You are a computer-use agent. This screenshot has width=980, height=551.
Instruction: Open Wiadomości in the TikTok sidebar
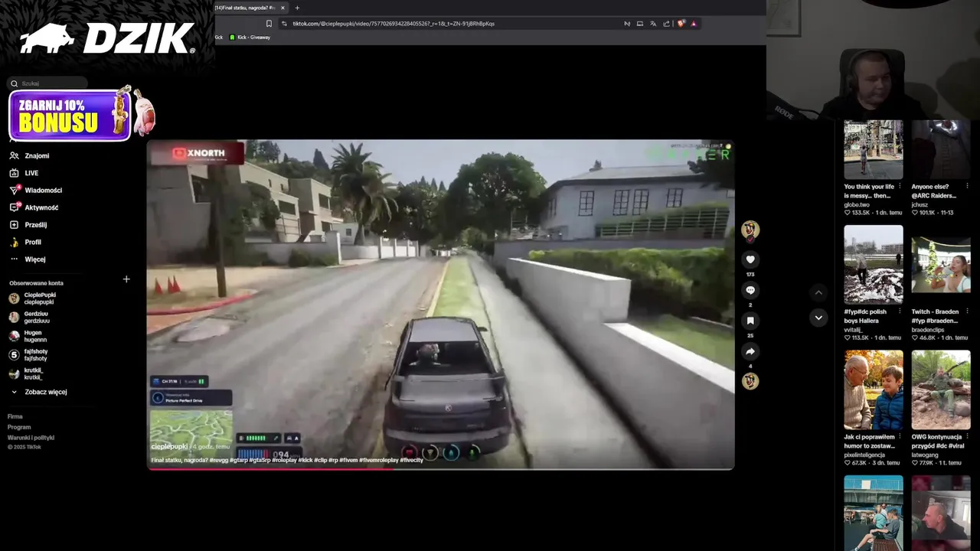pos(35,191)
